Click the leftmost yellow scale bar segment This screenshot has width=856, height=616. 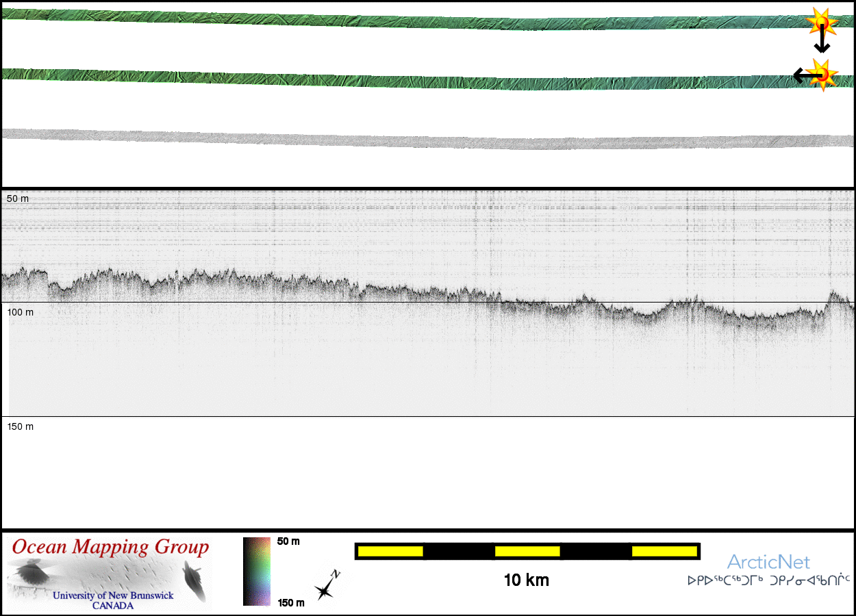390,551
